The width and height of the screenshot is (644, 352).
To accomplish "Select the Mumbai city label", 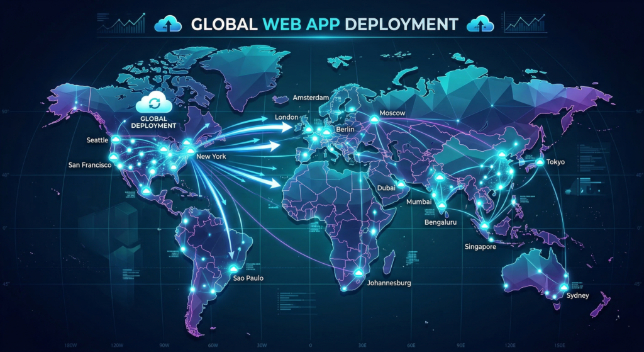I will pos(419,202).
